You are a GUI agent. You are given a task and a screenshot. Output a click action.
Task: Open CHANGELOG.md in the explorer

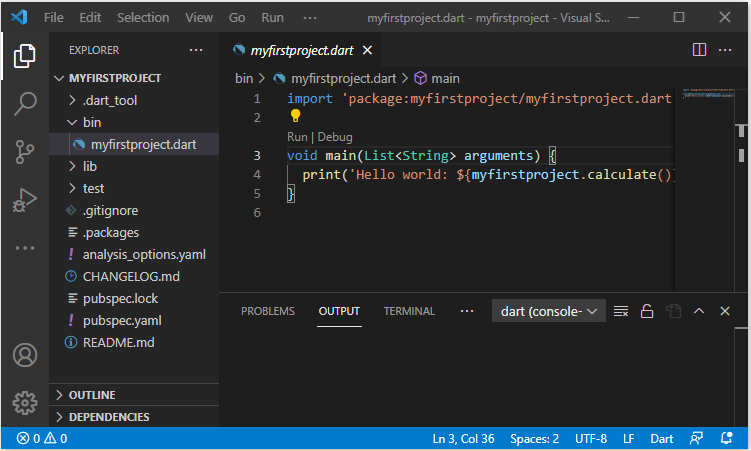tap(131, 277)
